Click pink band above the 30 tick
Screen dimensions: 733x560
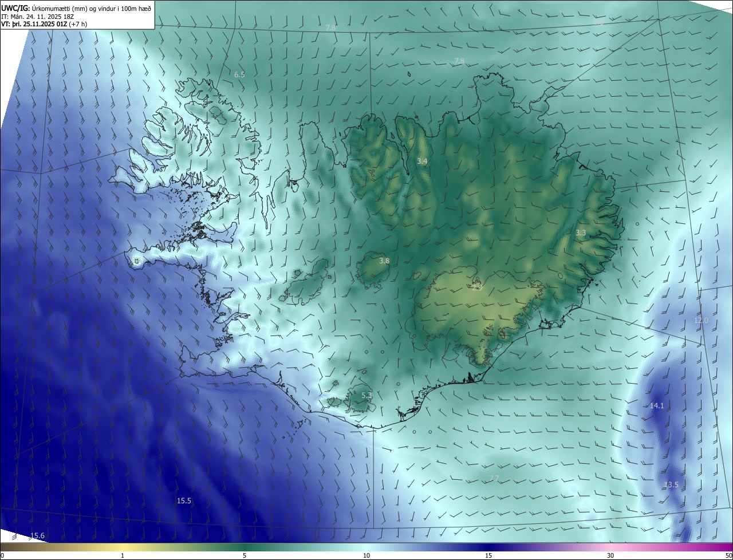tap(610, 548)
